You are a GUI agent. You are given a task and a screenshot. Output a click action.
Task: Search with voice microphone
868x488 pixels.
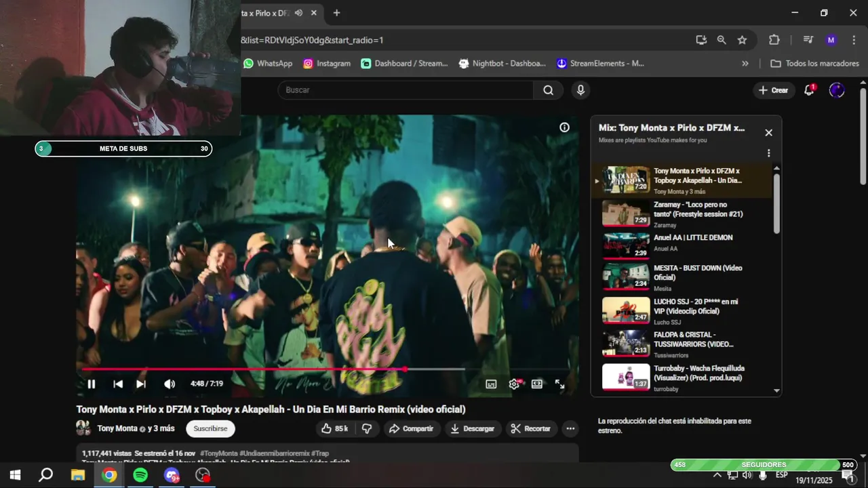point(580,89)
